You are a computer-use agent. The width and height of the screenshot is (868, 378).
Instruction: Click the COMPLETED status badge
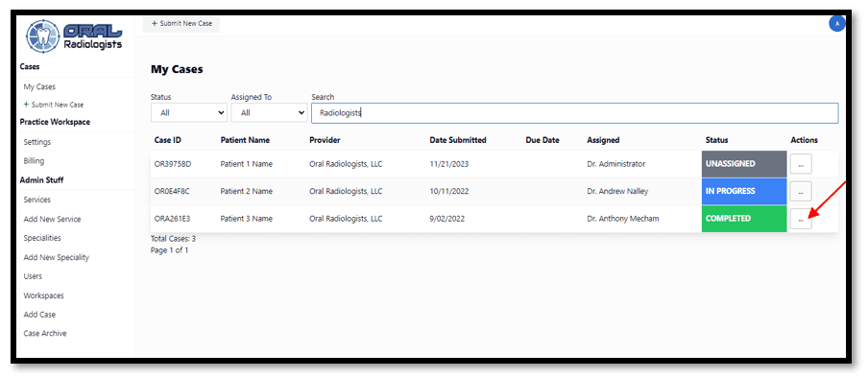744,219
